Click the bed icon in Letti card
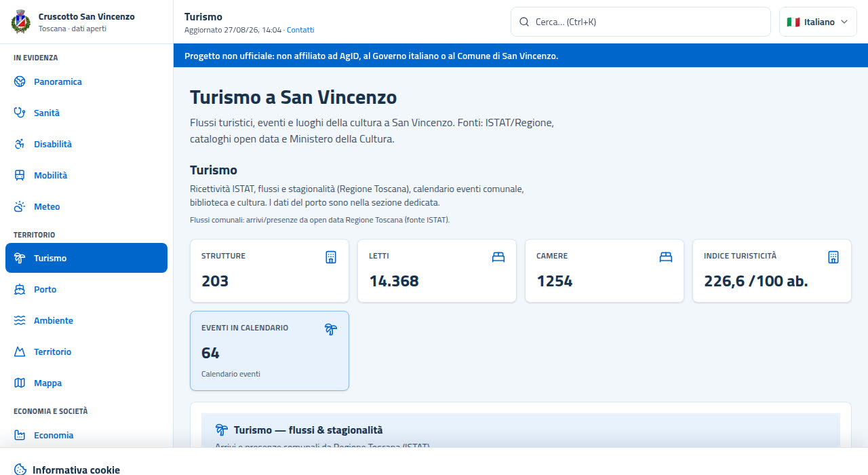Screen dimensions: 868x475 (498, 257)
